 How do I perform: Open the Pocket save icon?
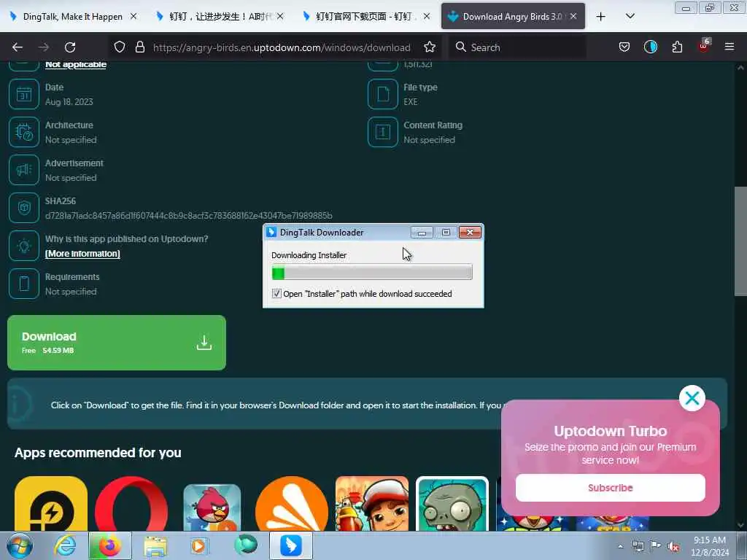624,47
